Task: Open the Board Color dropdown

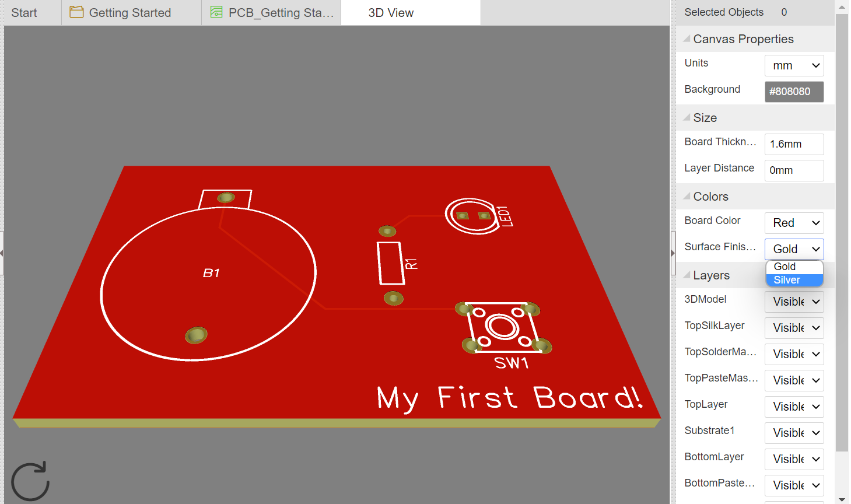Action: pos(794,223)
